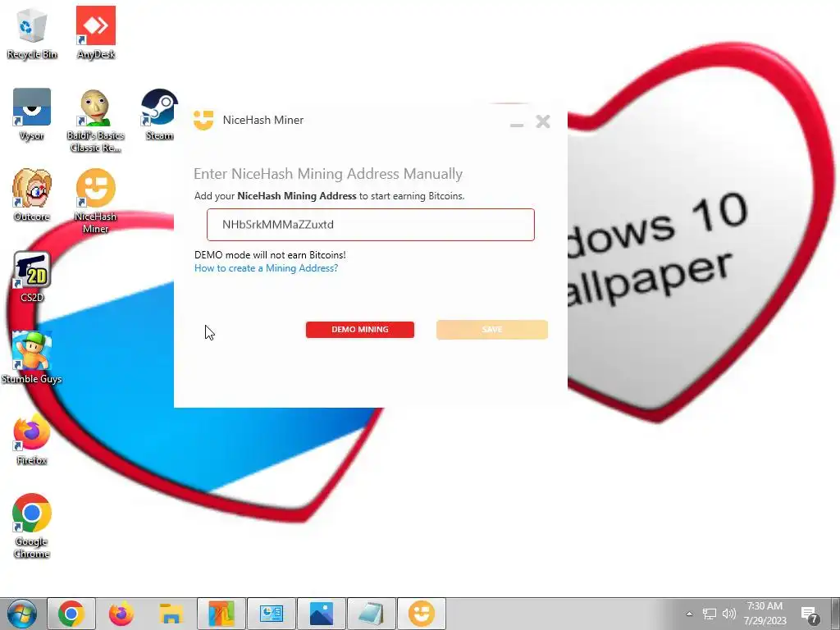Image resolution: width=840 pixels, height=630 pixels.
Task: Focus the mining address input field
Action: tap(371, 225)
